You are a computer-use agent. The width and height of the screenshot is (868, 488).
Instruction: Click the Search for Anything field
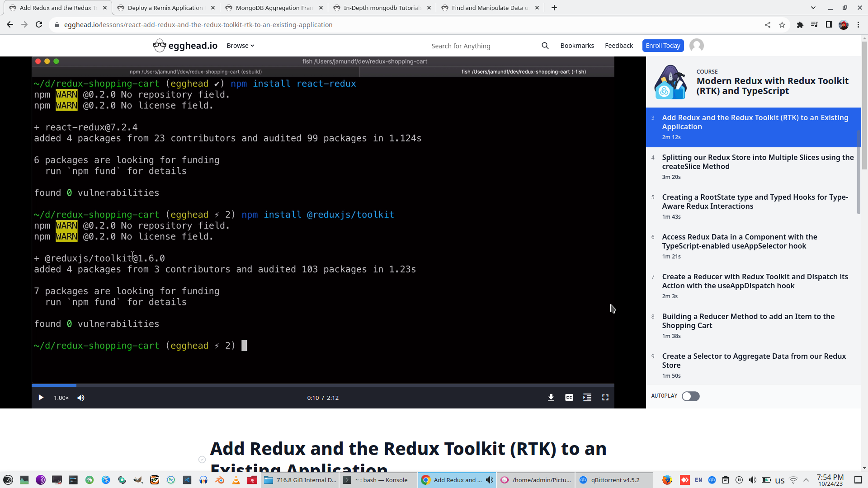coord(479,45)
